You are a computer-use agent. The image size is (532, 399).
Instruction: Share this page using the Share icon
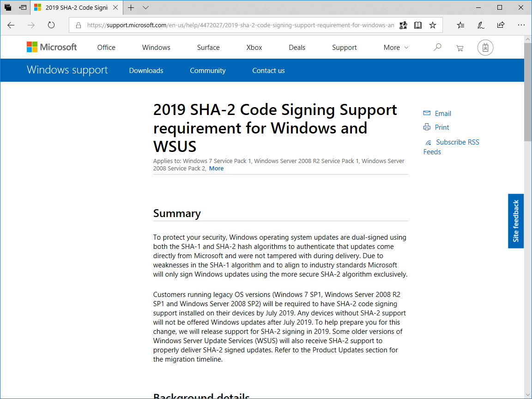(501, 25)
